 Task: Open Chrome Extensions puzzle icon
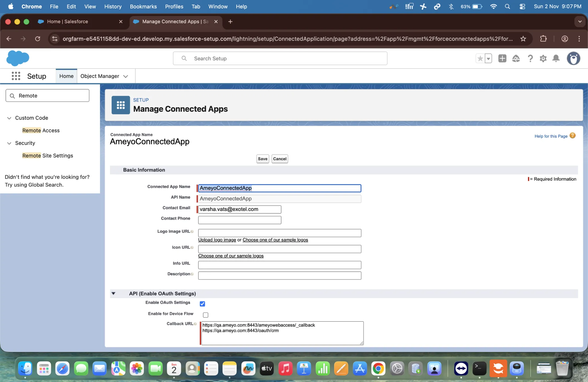pyautogui.click(x=543, y=39)
